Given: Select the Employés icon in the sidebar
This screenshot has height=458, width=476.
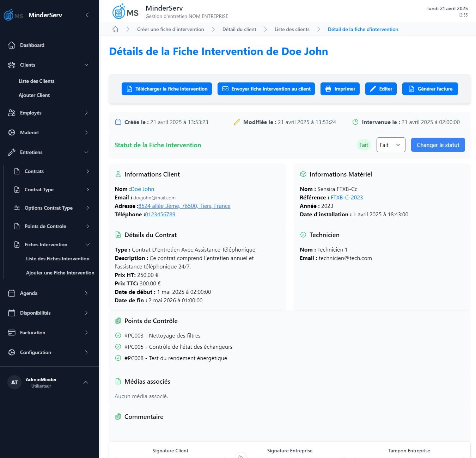Looking at the screenshot, I should point(12,113).
